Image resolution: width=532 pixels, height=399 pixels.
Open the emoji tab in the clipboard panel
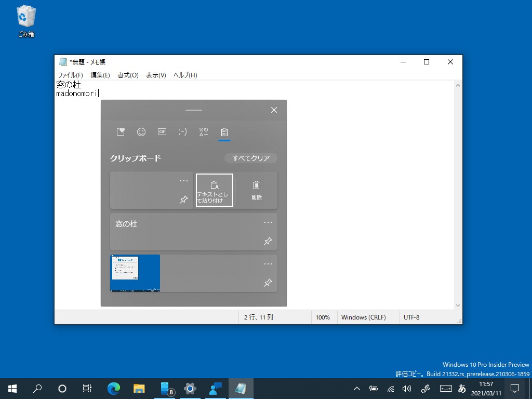point(141,131)
